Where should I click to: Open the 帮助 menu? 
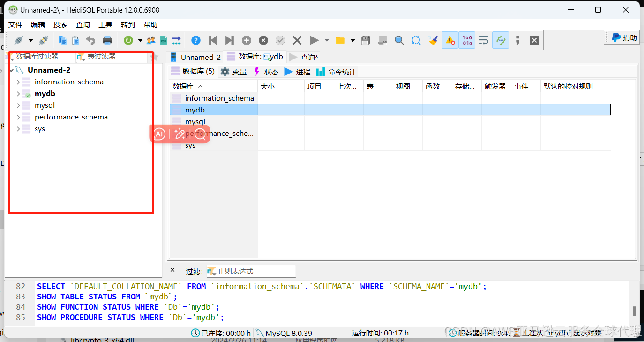150,24
